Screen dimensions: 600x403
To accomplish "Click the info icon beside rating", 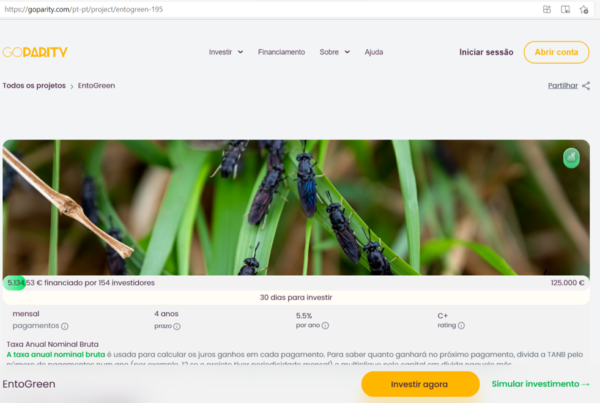I will 461,325.
